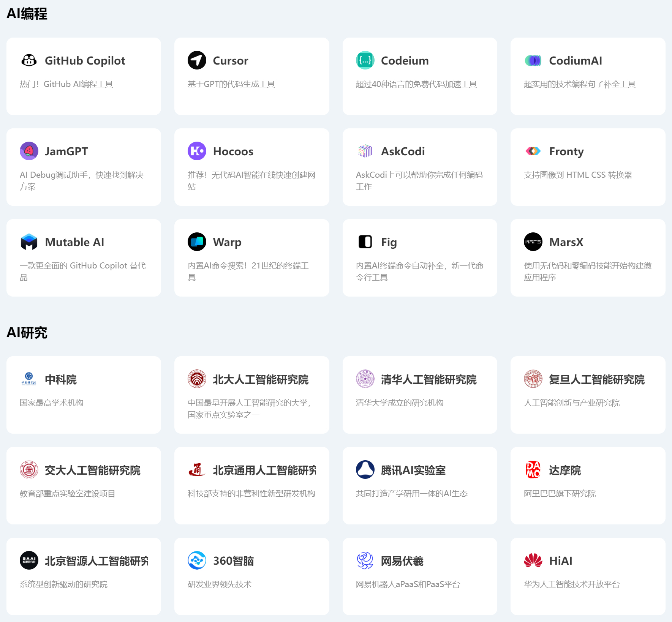Click the HiAI Huawei logo icon
The image size is (672, 622).
533,560
